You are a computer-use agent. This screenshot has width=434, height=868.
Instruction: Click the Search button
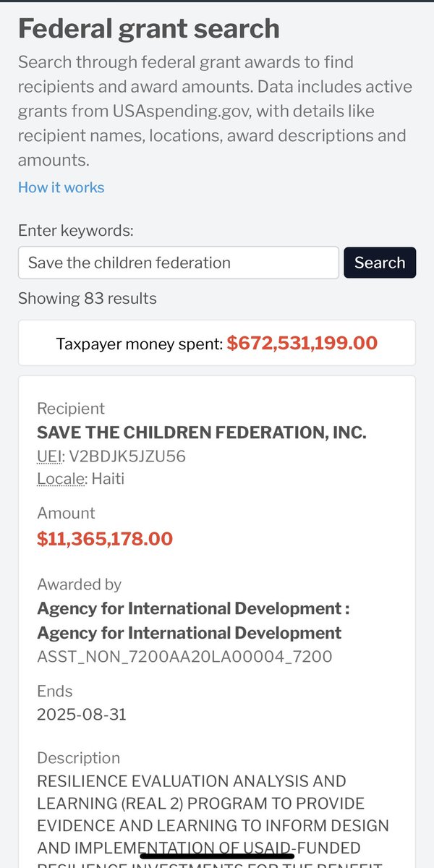coord(380,263)
